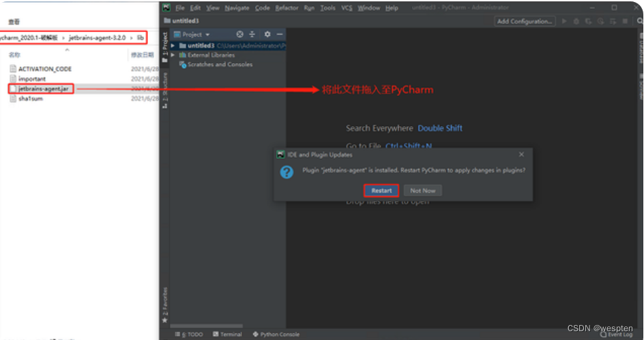Select jetbrains-agent.jar in Explorer
This screenshot has height=340, width=644.
(43, 89)
